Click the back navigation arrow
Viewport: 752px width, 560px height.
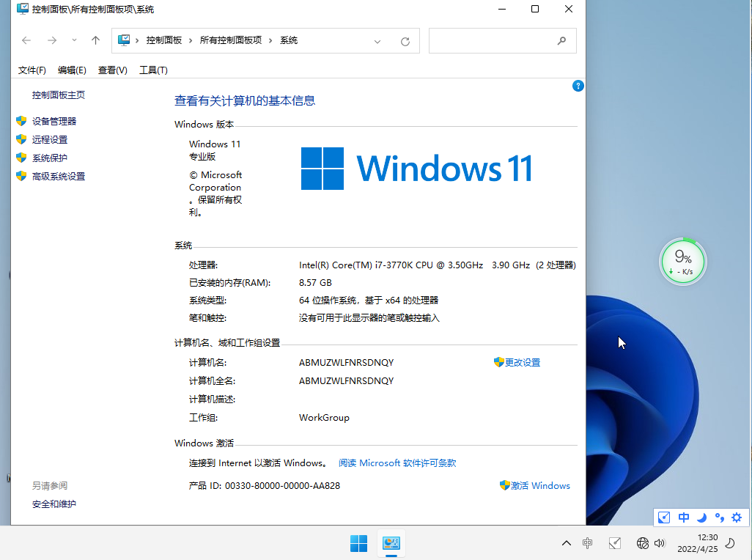click(26, 41)
